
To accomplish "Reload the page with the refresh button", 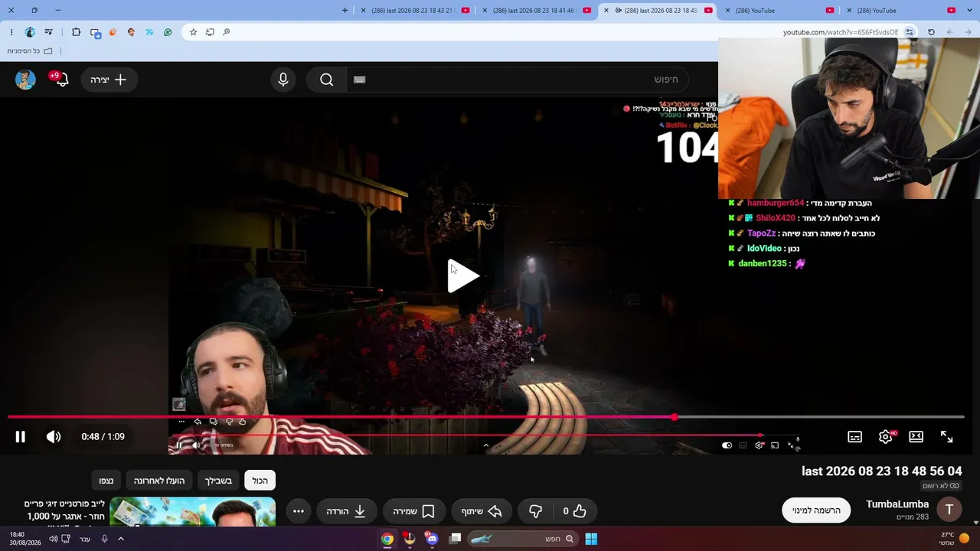I will tap(931, 32).
